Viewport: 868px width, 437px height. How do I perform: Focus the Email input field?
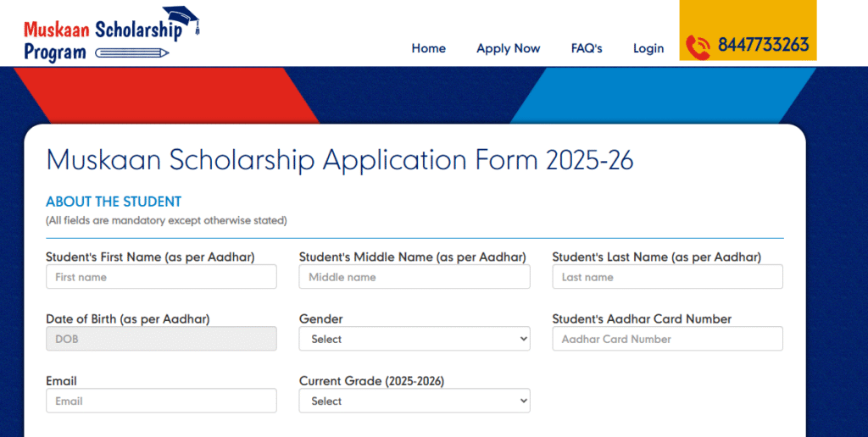[x=161, y=401]
